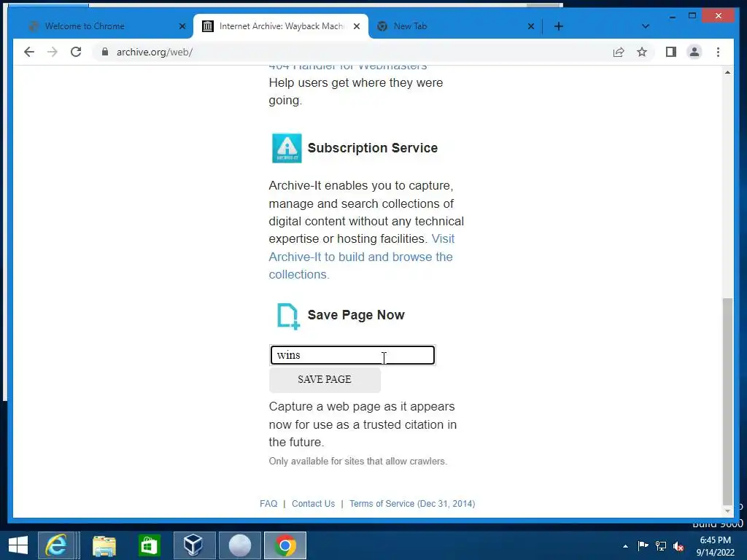This screenshot has height=560, width=747.
Task: Launch Internet Explorer from the taskbar
Action: point(56,545)
